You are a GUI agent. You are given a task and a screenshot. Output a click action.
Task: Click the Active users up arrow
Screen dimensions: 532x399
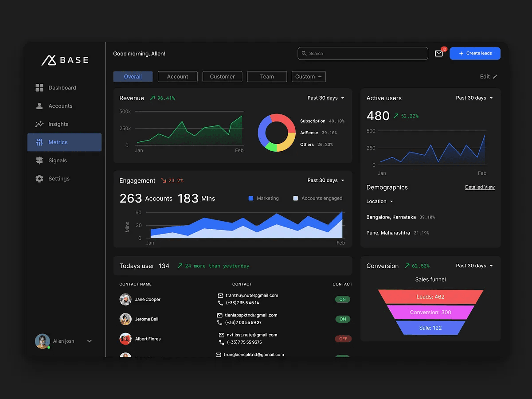[x=396, y=116]
